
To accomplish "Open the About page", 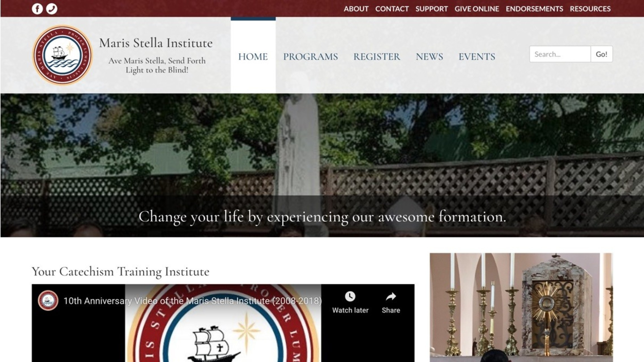I will coord(356,9).
